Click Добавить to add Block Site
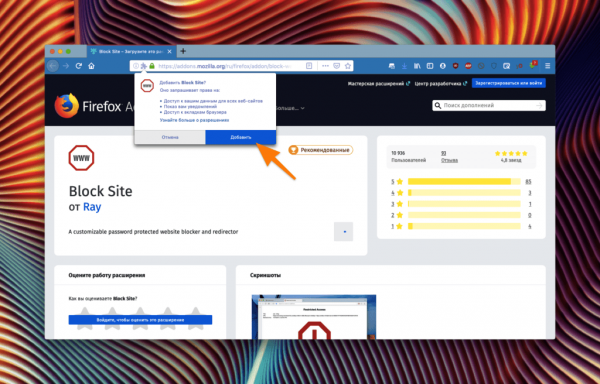600x384 pixels. (241, 137)
